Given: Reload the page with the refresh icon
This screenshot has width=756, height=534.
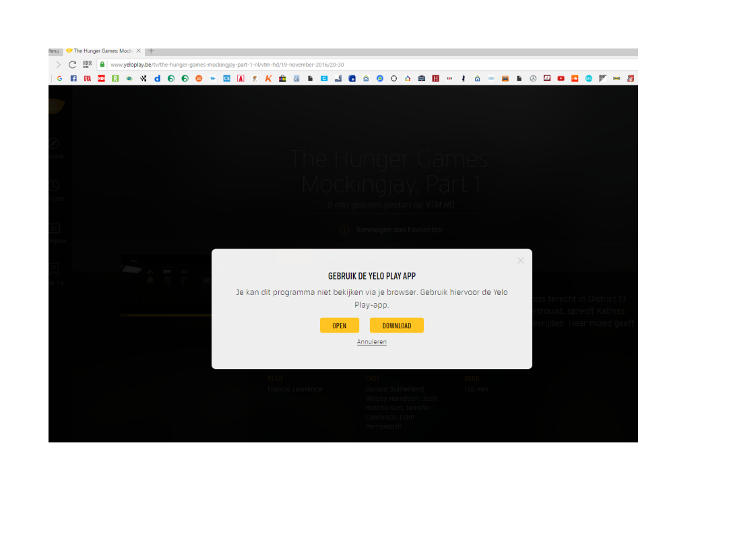Looking at the screenshot, I should pos(72,65).
